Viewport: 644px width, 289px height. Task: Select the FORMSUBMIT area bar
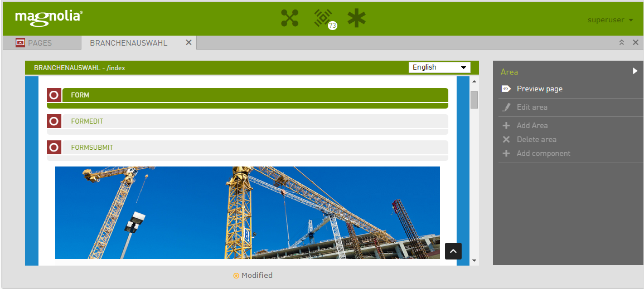pyautogui.click(x=255, y=147)
